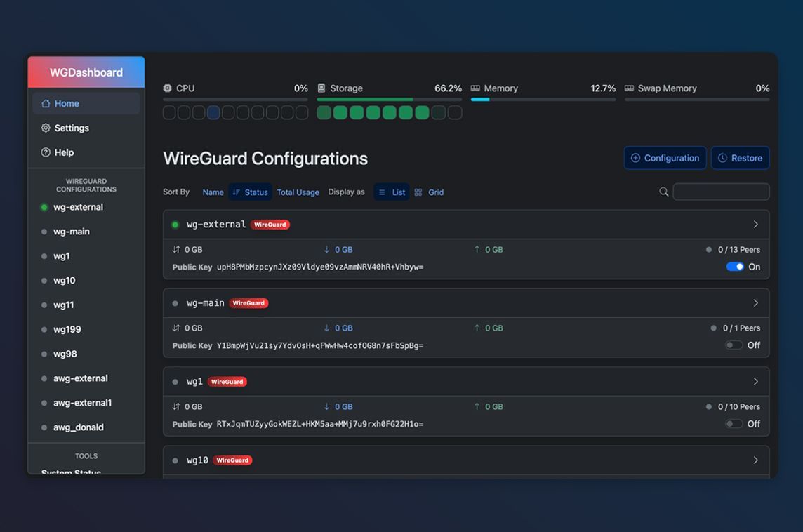803x532 pixels.
Task: Click wg1 upload arrow icon
Action: [477, 406]
